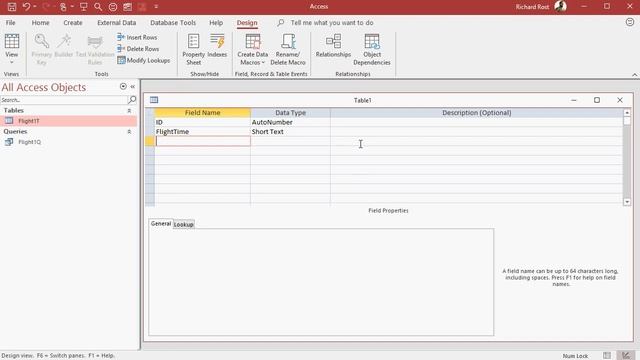Click the empty third Field Name cell
Viewport: 640px width, 360px height.
(202, 141)
